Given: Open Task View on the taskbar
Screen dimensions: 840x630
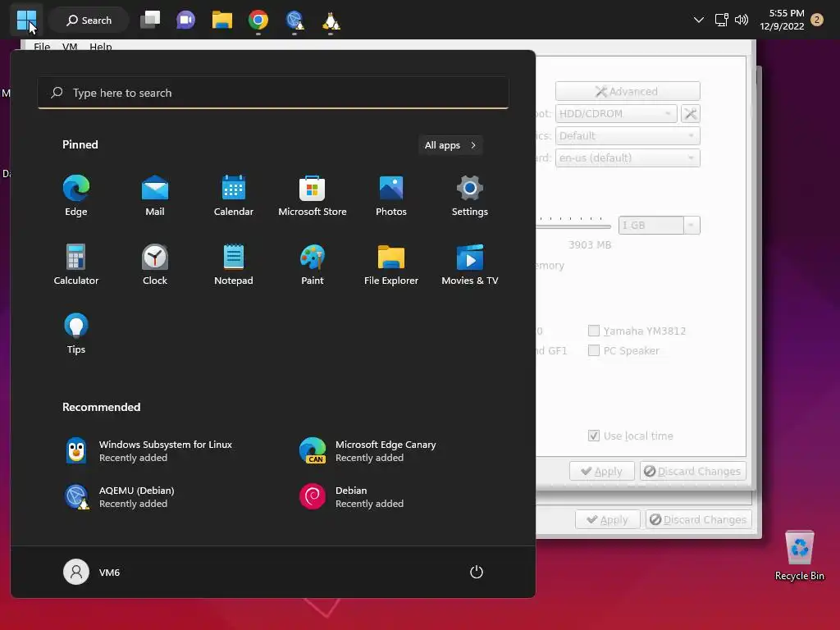Looking at the screenshot, I should tap(150, 21).
